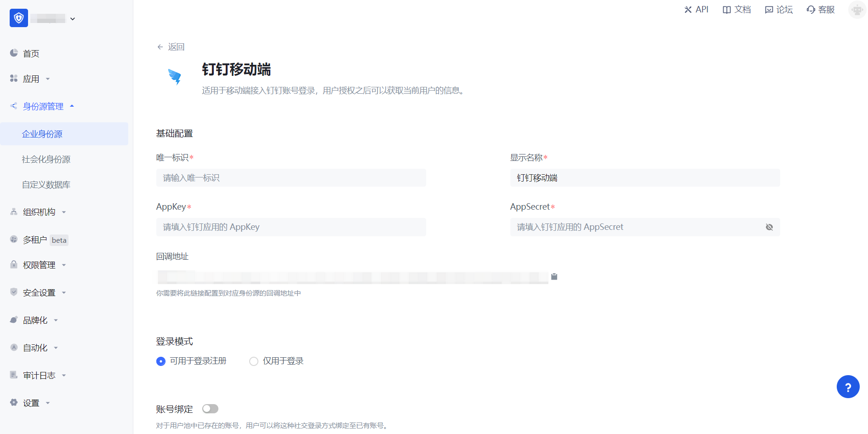
Task: Click the DingTalk logo icon beside the title
Action: click(175, 77)
